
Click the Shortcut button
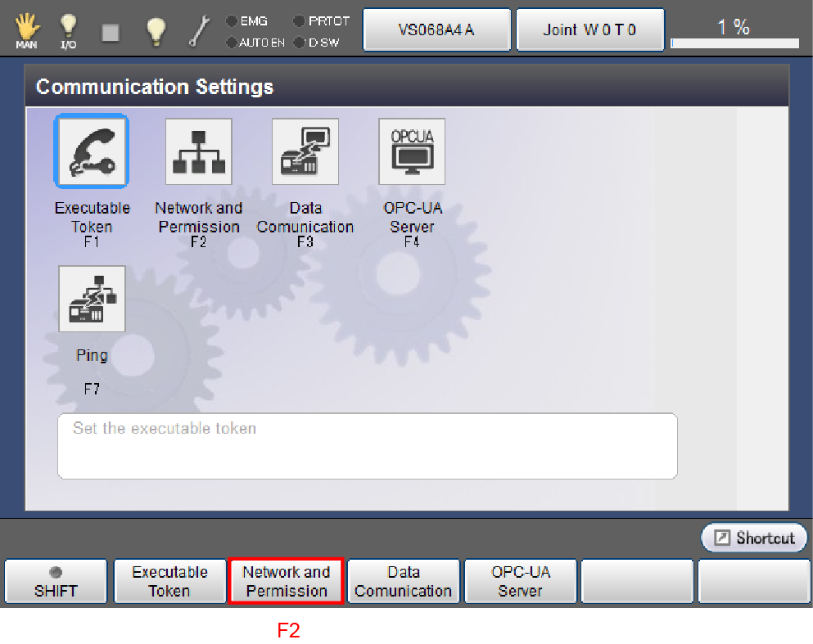coord(754,538)
